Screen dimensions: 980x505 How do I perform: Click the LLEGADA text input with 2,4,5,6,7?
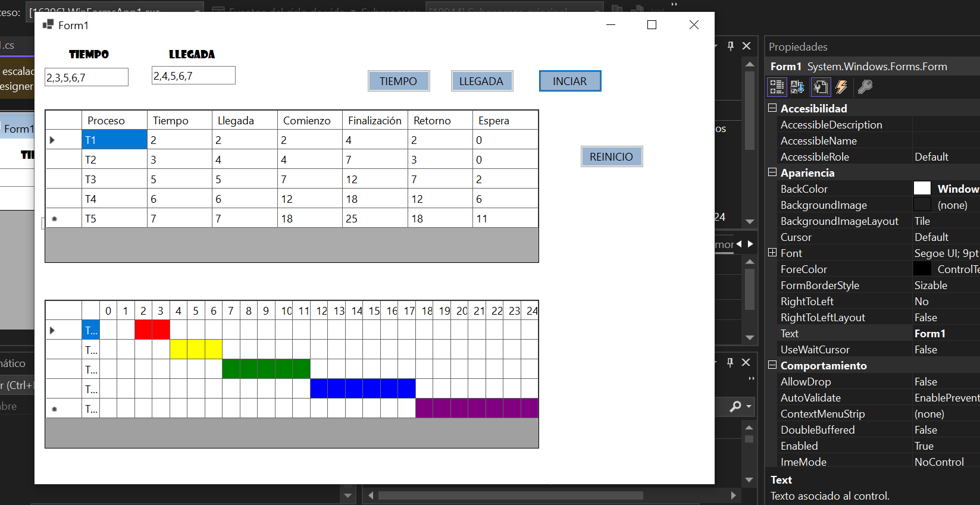coord(193,76)
